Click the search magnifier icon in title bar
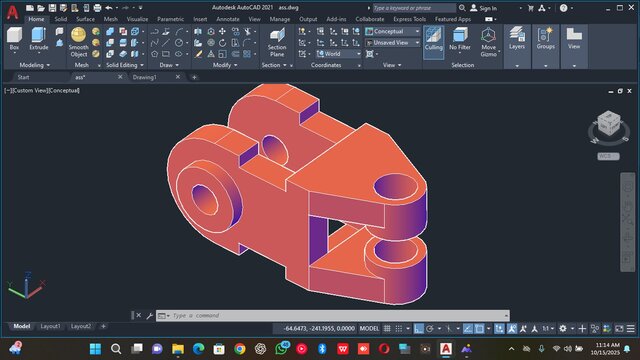Screen dimensions: 640x360 (462, 8)
